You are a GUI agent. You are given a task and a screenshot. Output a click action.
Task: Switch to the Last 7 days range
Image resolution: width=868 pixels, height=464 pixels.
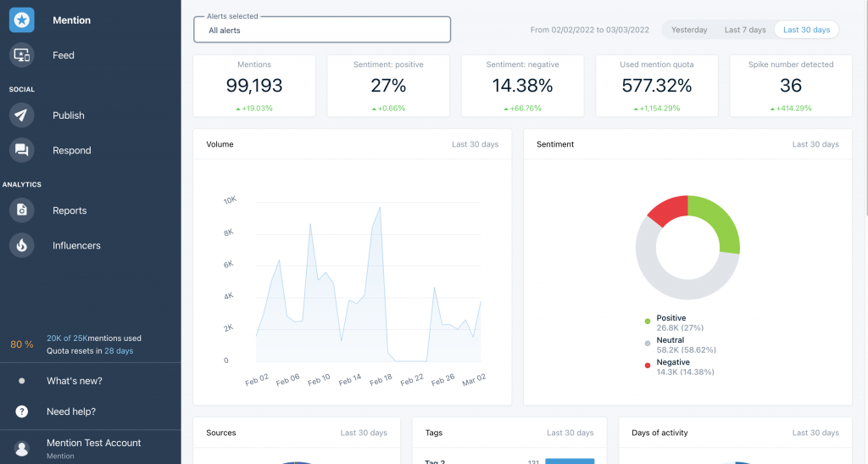(744, 30)
